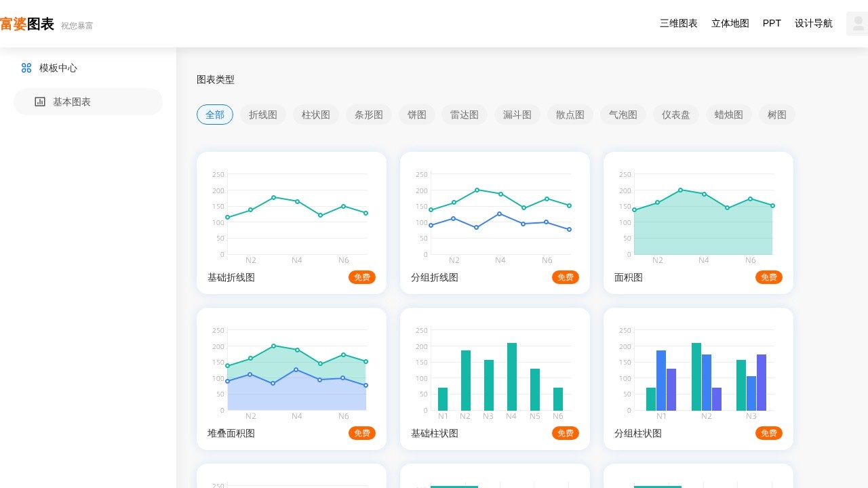Choose the 蜡烛图 filter chip
Viewport: 868px width, 488px height.
click(x=729, y=115)
